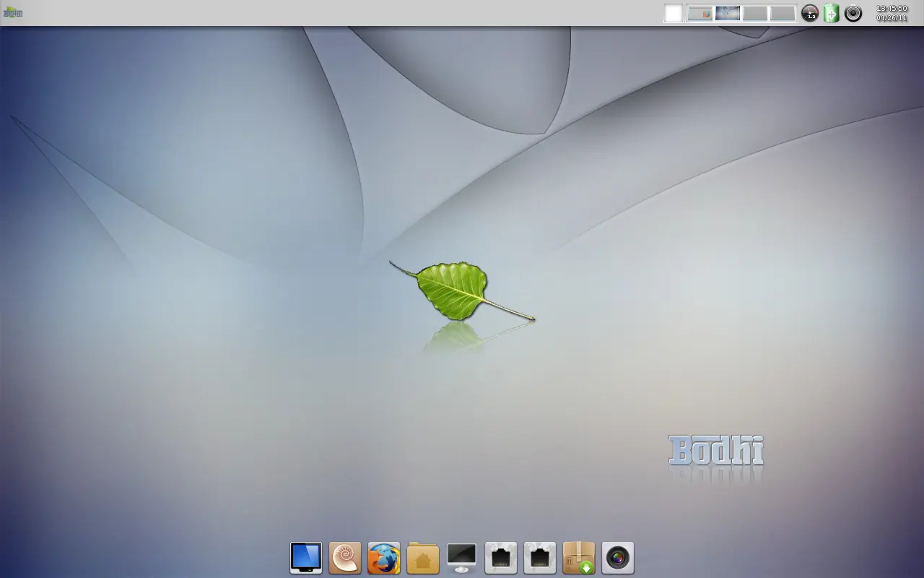Open the seashell app icon in the dock
Image resolution: width=924 pixels, height=578 pixels.
344,556
